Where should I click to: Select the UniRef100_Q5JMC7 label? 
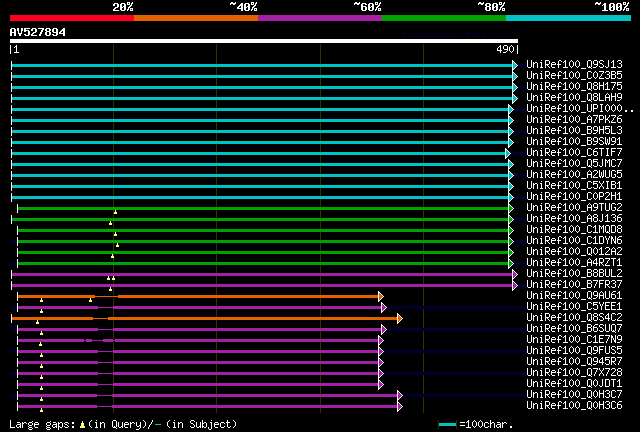click(574, 164)
